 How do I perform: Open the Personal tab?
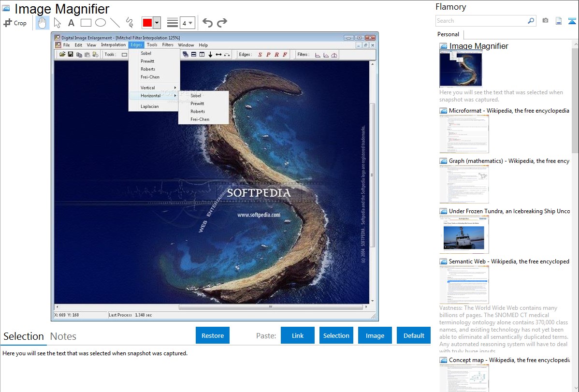[448, 34]
